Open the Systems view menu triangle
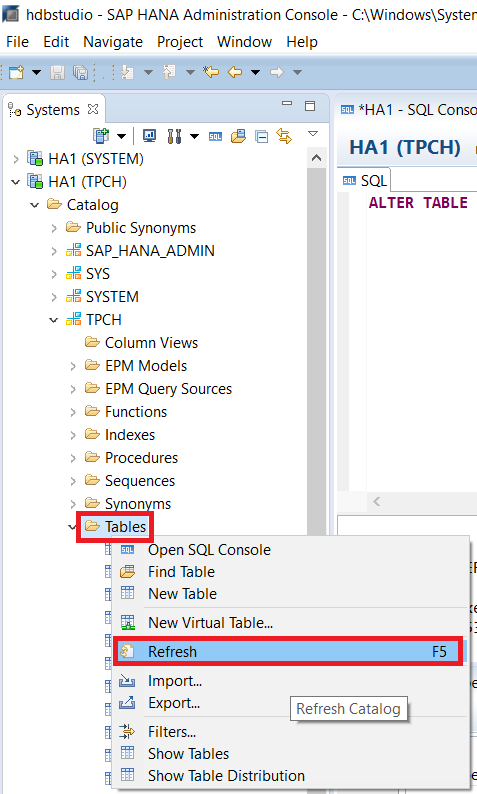Image resolution: width=477 pixels, height=794 pixels. [x=313, y=134]
